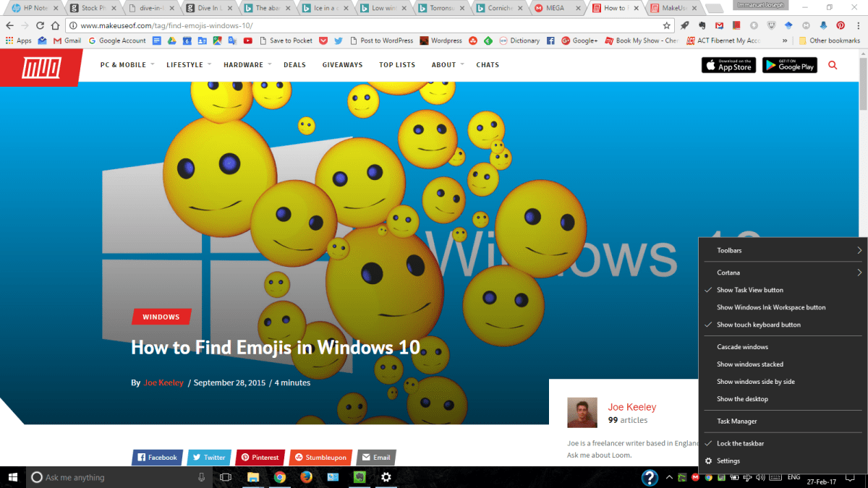Open Joe Keeley's author profile
Image resolution: width=868 pixels, height=488 pixels.
[631, 406]
